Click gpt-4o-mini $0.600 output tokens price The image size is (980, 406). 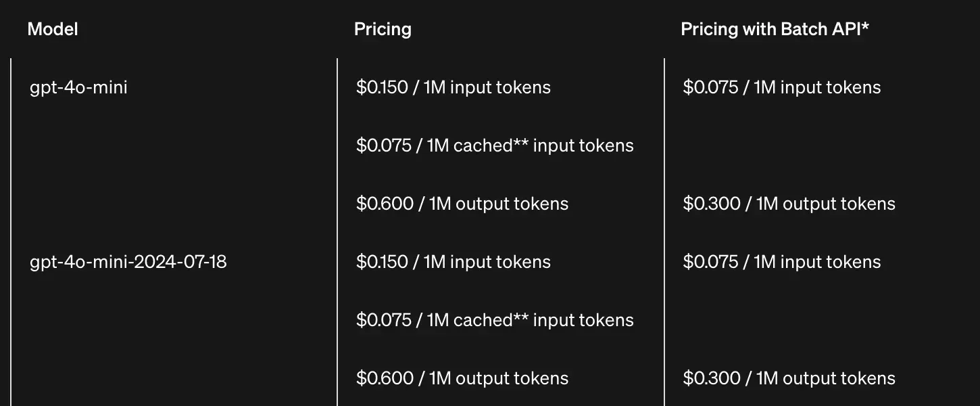pyautogui.click(x=462, y=204)
